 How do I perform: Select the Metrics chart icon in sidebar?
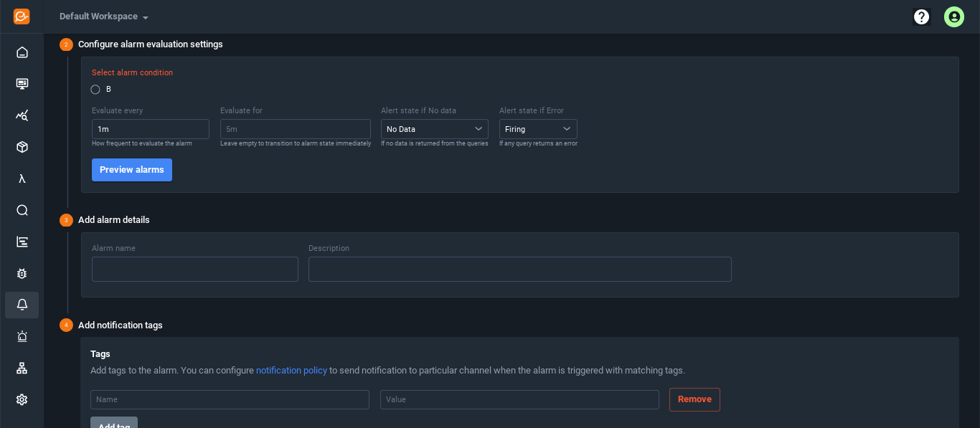[22, 115]
